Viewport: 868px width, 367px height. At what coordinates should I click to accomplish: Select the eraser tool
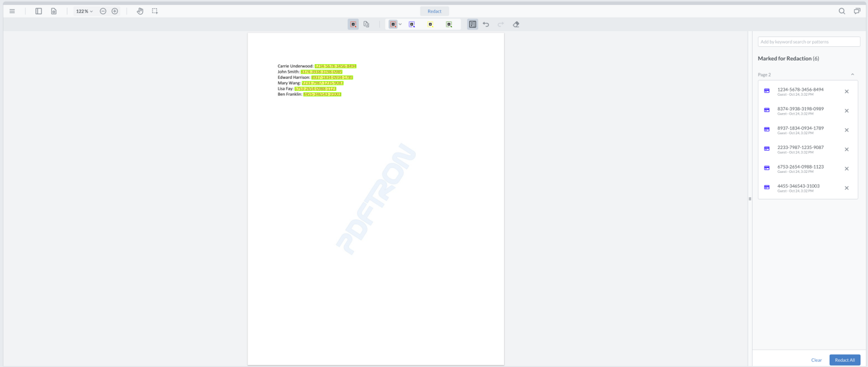click(x=516, y=24)
